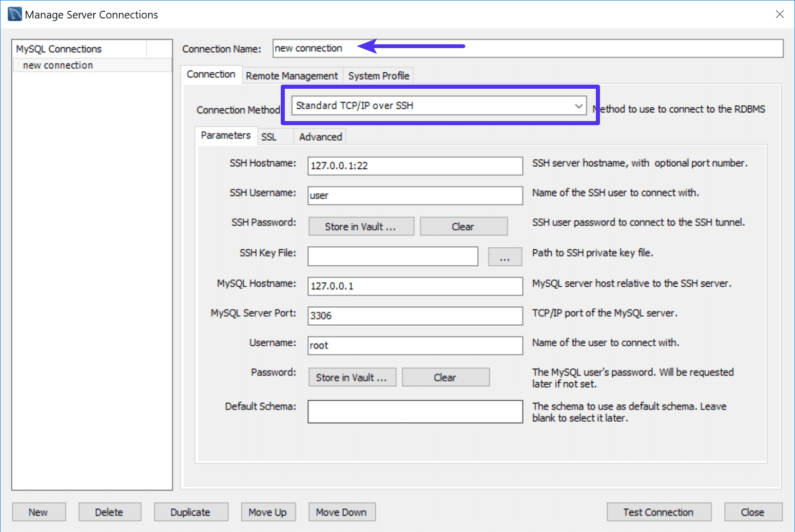Switch to the Remote Management tab
This screenshot has width=795, height=532.
[292, 75]
